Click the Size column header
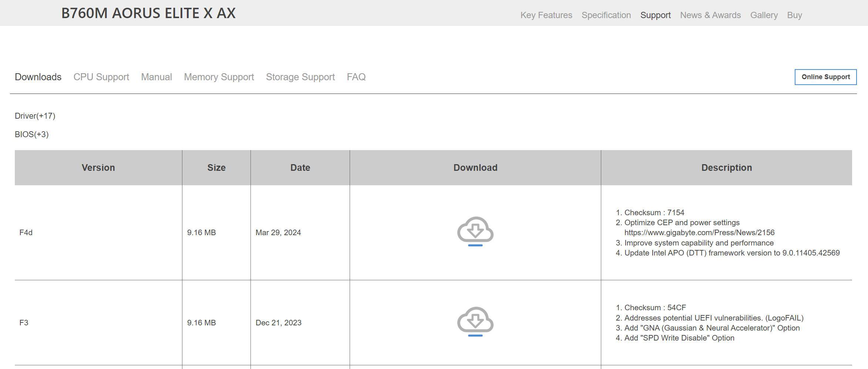The image size is (868, 369). click(x=216, y=167)
